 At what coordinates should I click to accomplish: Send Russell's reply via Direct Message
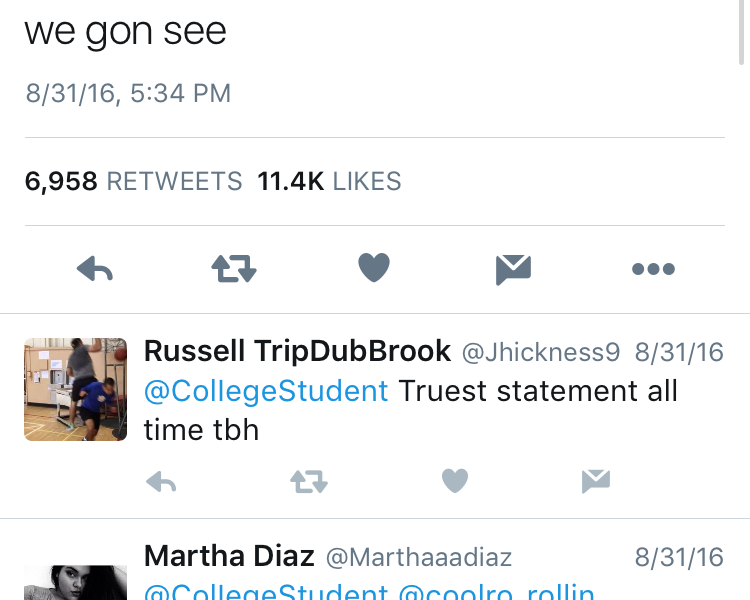[596, 483]
